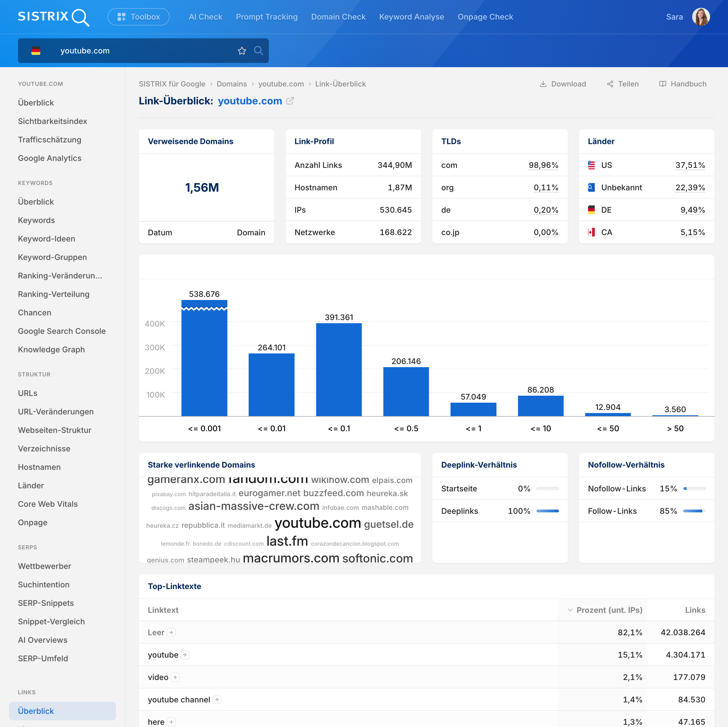Expand the youtube channel linktext row
The image size is (728, 727).
pos(217,700)
